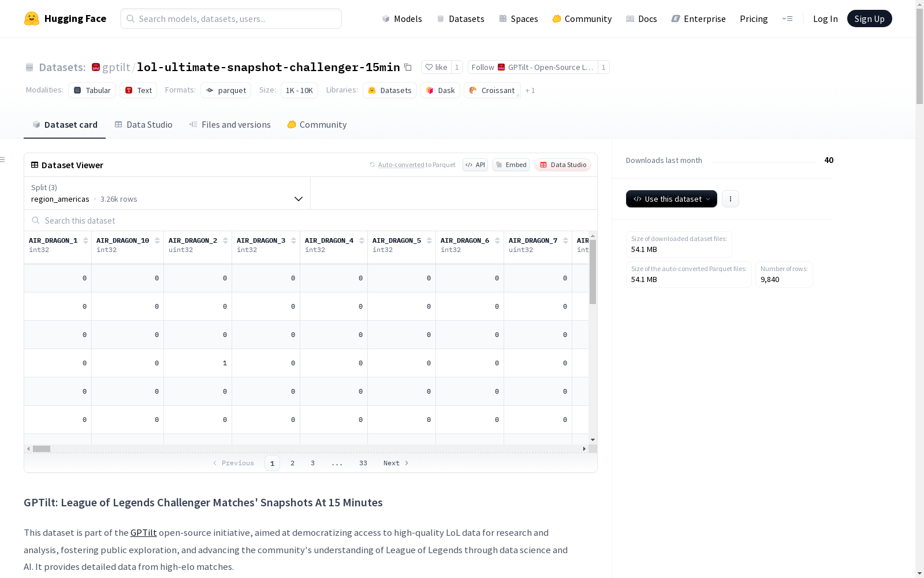The height and width of the screenshot is (578, 924).
Task: Go to page 3 of the table
Action: (312, 463)
